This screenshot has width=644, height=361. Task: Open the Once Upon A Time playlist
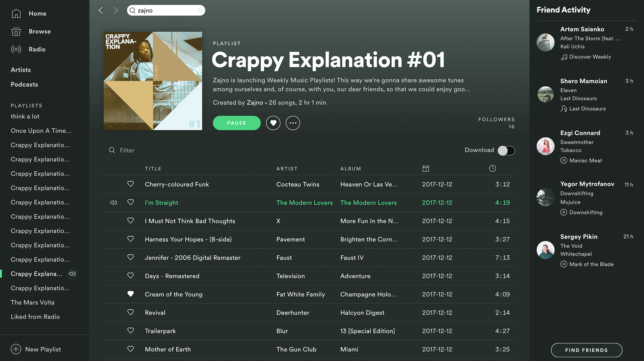point(41,131)
